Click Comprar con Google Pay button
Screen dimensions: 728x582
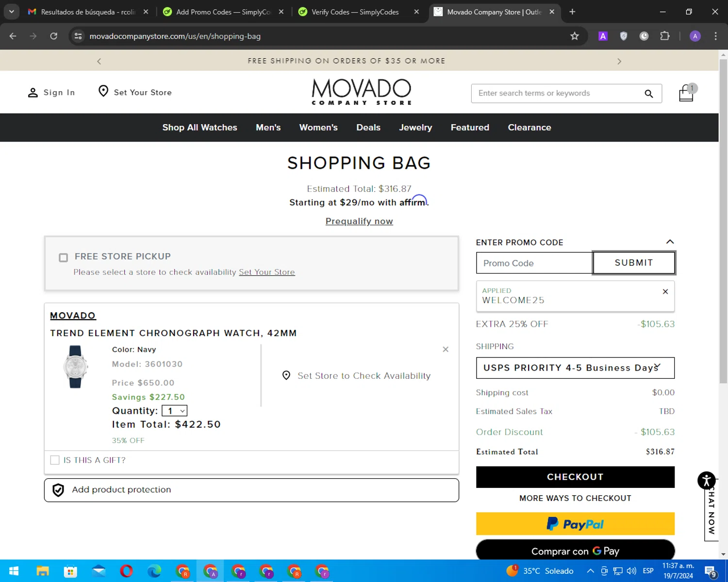[x=575, y=550]
